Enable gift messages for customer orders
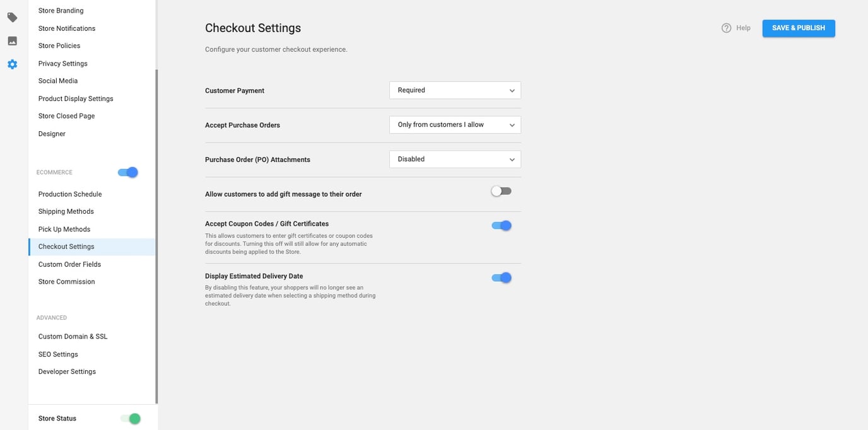This screenshot has width=868, height=430. click(x=501, y=190)
